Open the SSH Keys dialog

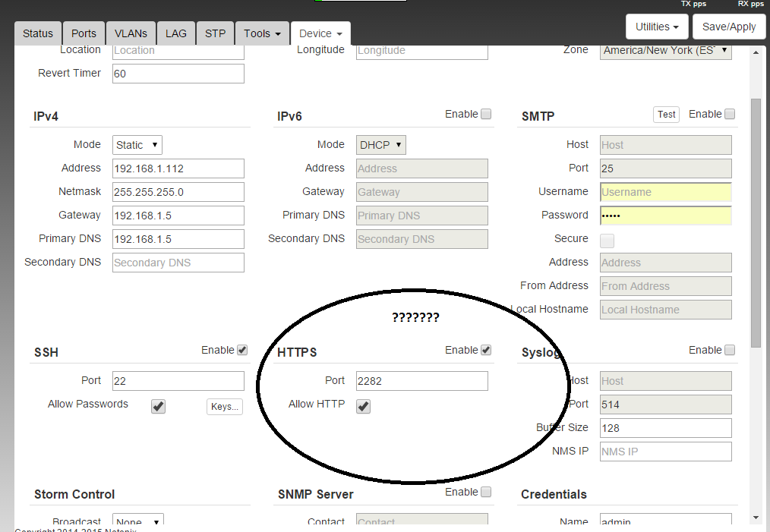pyautogui.click(x=225, y=407)
